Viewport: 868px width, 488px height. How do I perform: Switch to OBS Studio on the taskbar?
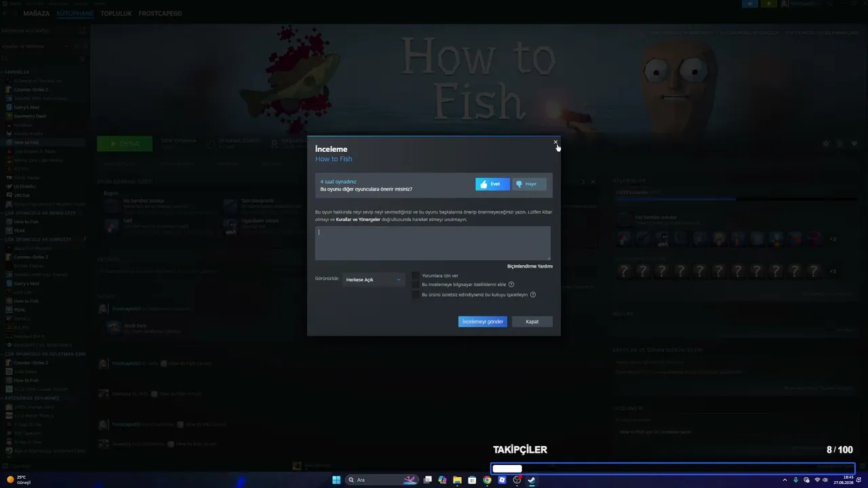click(517, 480)
